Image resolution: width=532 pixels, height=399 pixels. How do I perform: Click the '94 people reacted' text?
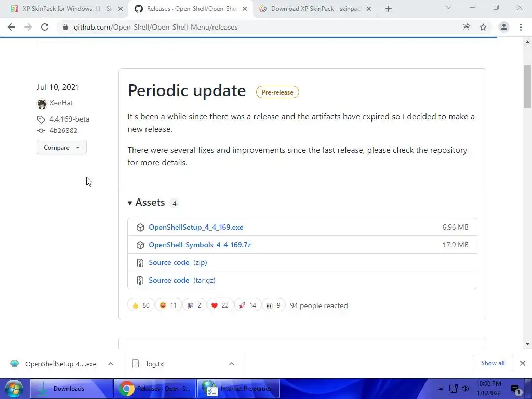319,305
